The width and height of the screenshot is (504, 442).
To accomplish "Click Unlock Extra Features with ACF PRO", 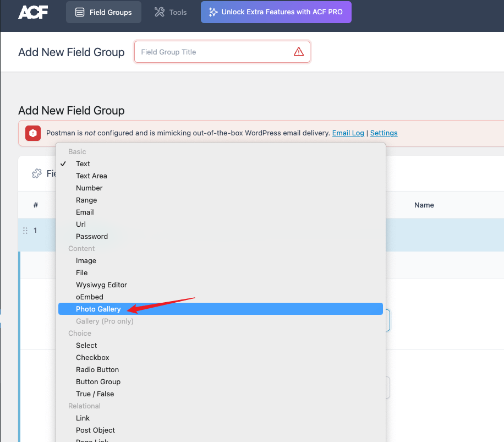I will pos(276,12).
